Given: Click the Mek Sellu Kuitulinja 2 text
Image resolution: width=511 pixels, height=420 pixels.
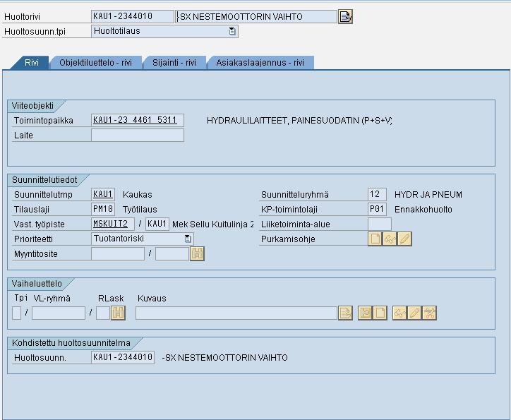Looking at the screenshot, I should [213, 224].
